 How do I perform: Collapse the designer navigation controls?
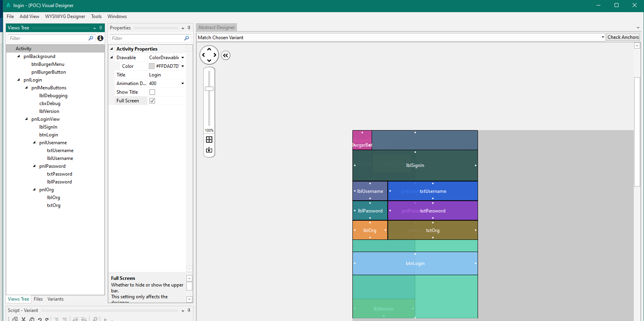(x=226, y=55)
